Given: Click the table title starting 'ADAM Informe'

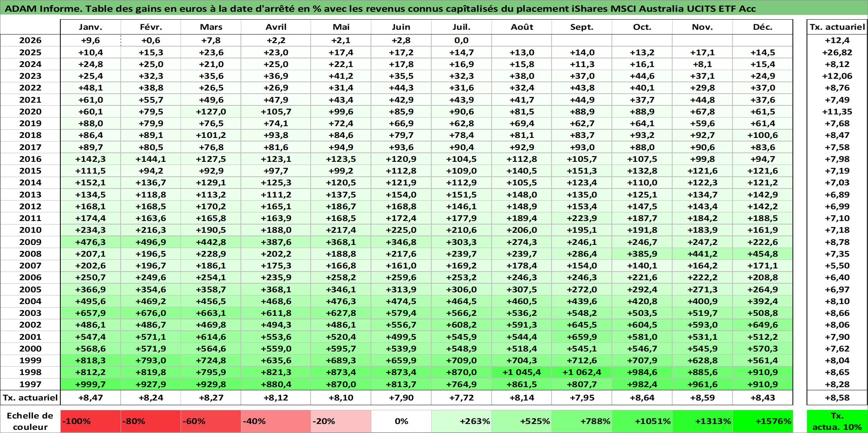Looking at the screenshot, I should [380, 8].
